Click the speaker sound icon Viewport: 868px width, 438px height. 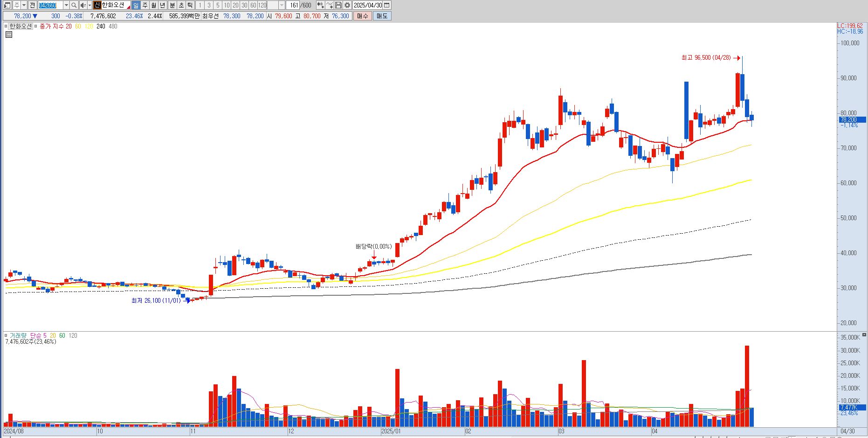(x=83, y=5)
